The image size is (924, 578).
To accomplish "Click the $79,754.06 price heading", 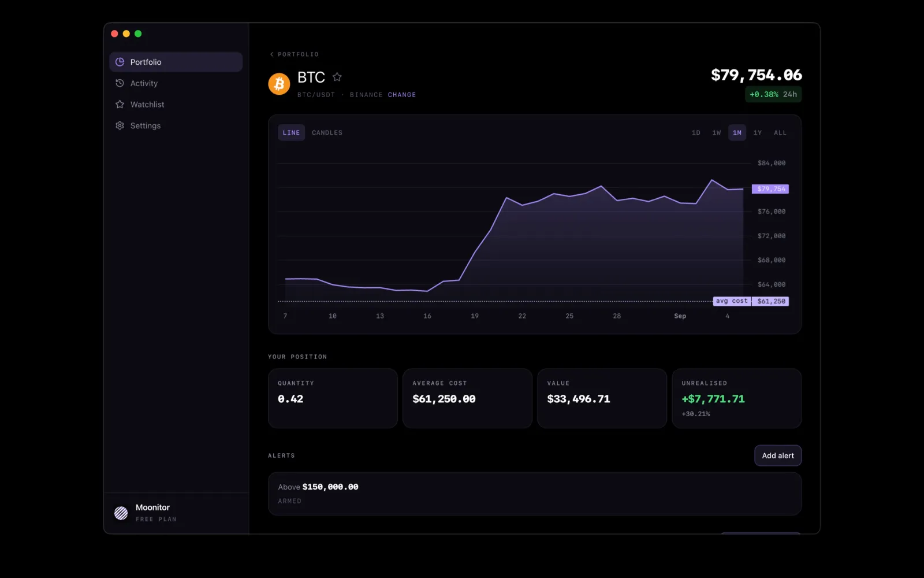I will pyautogui.click(x=757, y=75).
